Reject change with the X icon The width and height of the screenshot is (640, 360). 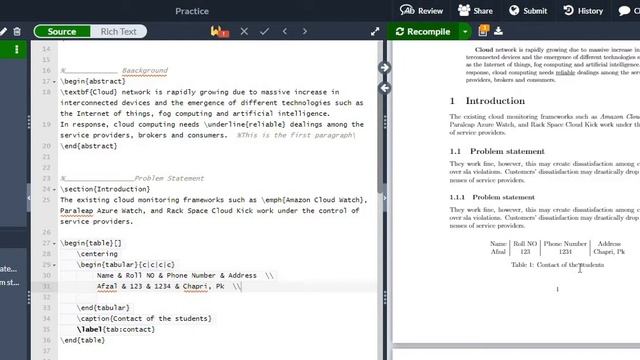coord(244,31)
